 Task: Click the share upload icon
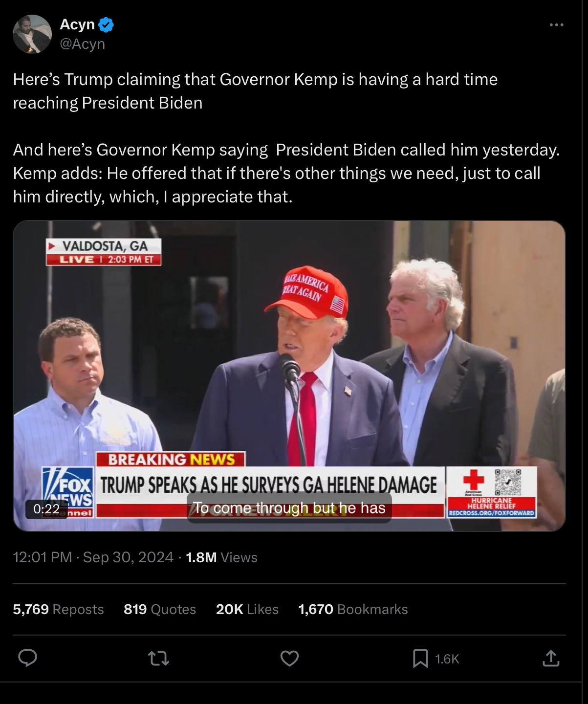[551, 658]
